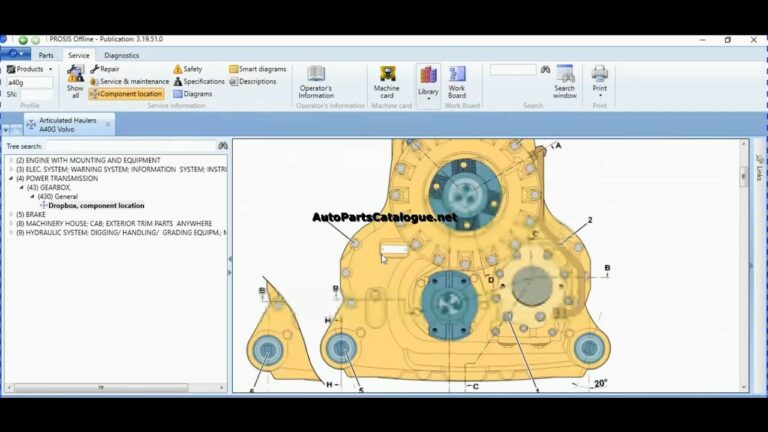The width and height of the screenshot is (768, 432).
Task: Toggle the Smart diagrams filter
Action: [x=258, y=69]
